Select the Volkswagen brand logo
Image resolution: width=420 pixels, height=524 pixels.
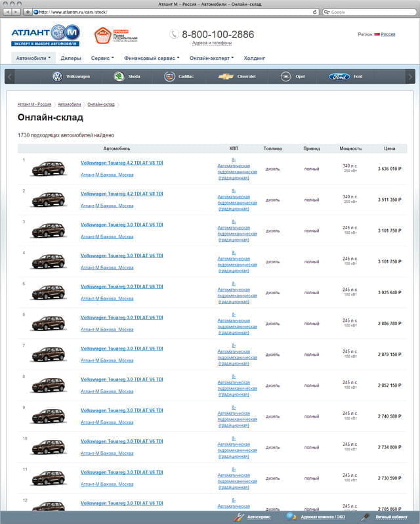pos(57,77)
